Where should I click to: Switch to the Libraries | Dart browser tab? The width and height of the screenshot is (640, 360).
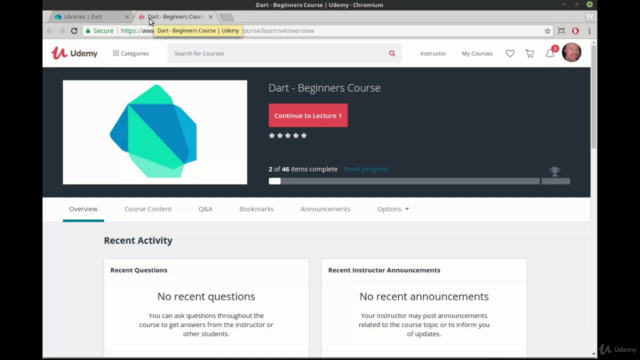90,17
